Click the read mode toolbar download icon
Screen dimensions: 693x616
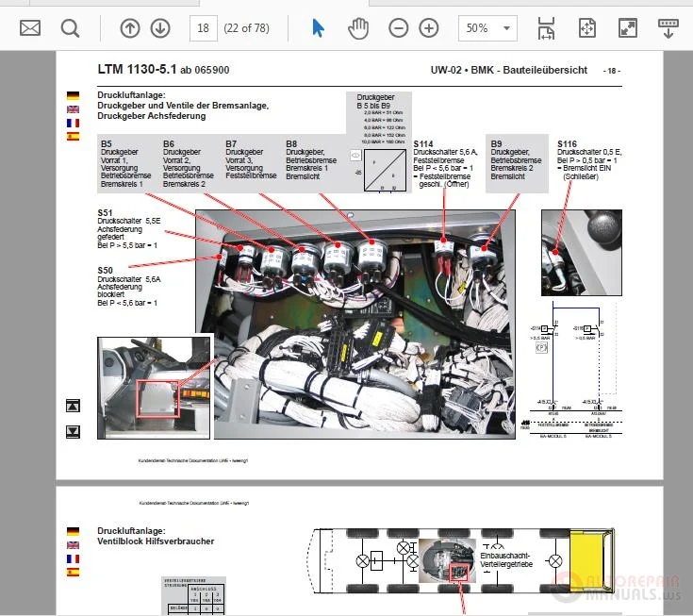[668, 28]
